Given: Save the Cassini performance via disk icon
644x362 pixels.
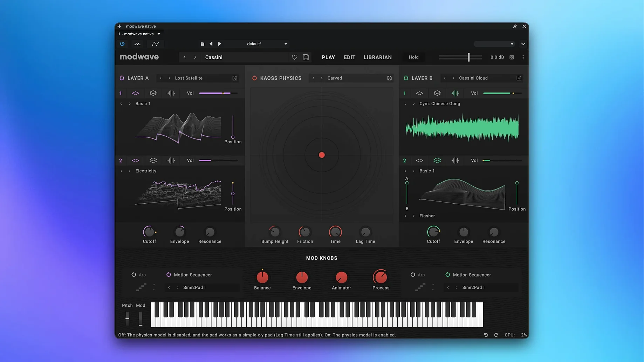Looking at the screenshot, I should click(306, 57).
